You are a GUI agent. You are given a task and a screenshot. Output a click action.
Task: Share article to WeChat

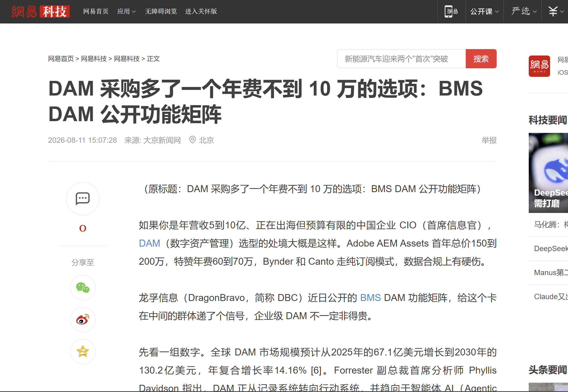click(83, 288)
